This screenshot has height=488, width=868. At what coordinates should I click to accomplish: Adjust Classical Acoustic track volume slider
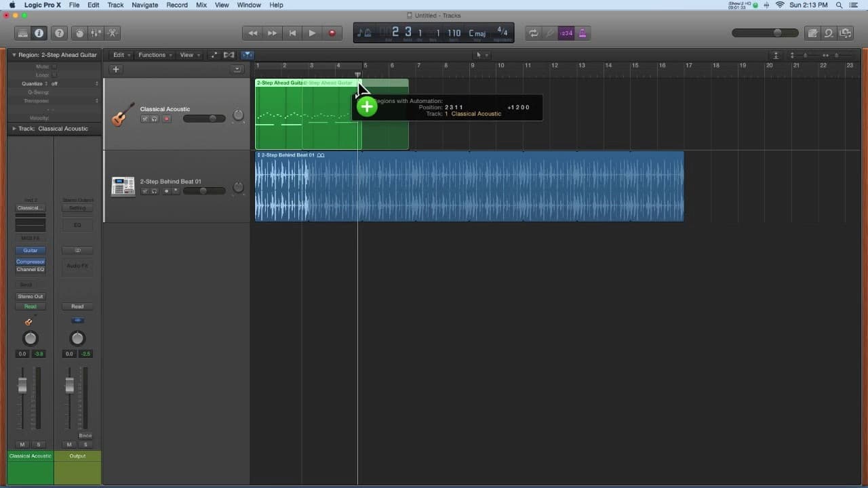tap(204, 119)
